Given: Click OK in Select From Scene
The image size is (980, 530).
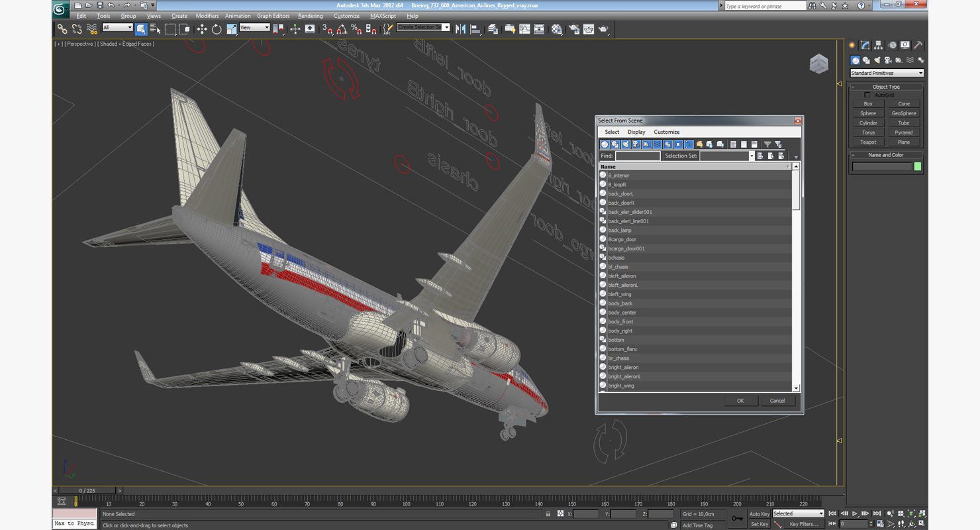Looking at the screenshot, I should click(740, 400).
